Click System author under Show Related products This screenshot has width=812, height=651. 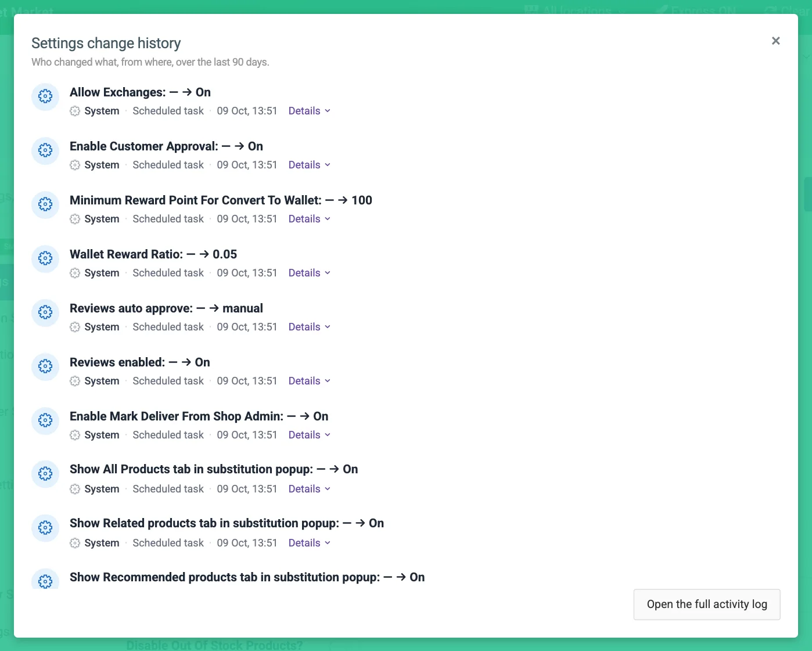click(x=102, y=543)
